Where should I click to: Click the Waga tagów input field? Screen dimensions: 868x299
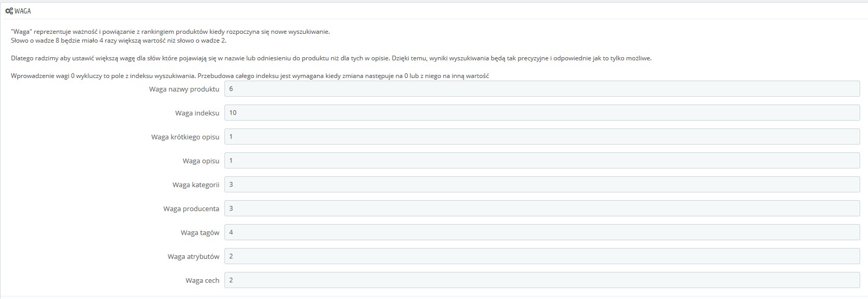pyautogui.click(x=542, y=232)
